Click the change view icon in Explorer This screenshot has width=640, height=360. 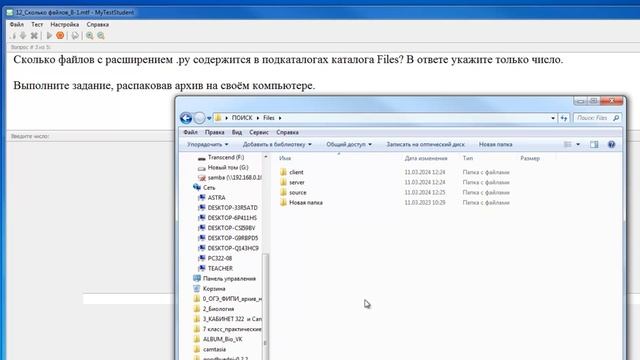(x=568, y=144)
